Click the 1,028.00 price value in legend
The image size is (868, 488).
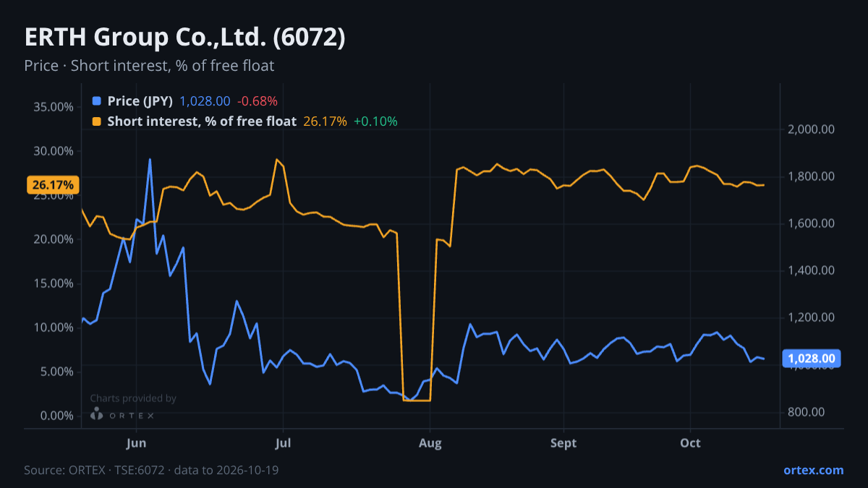[205, 101]
